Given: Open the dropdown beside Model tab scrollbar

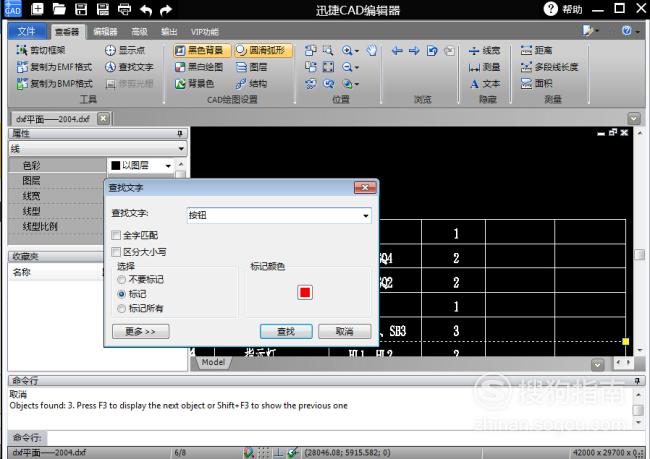Looking at the screenshot, I should pyautogui.click(x=597, y=364).
